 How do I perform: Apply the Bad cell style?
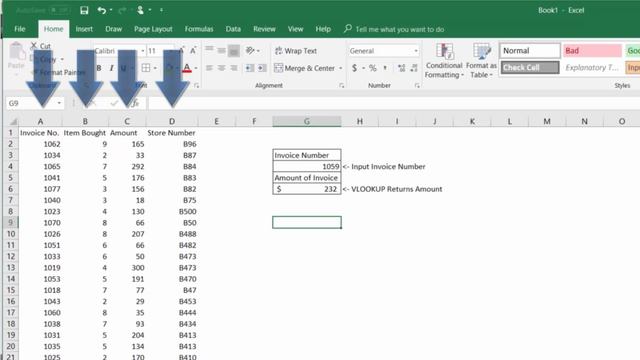point(592,51)
